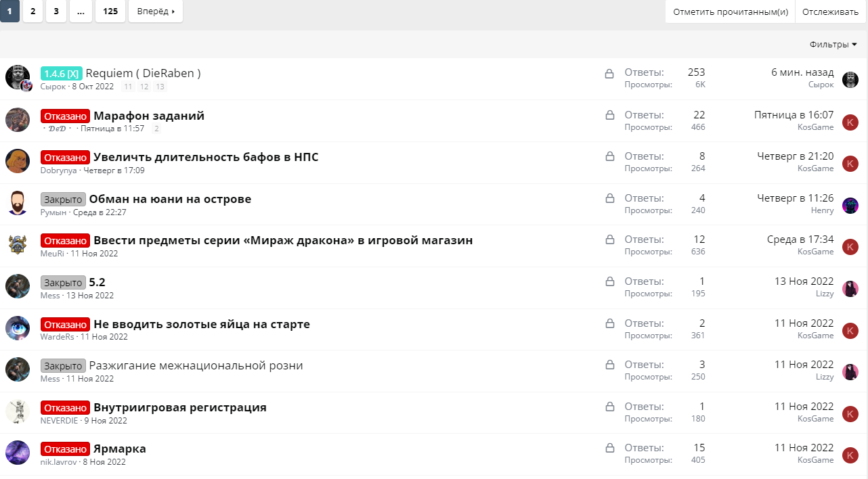
Task: Click Dobrynya's avatar beside the buffs thread
Action: pos(18,161)
